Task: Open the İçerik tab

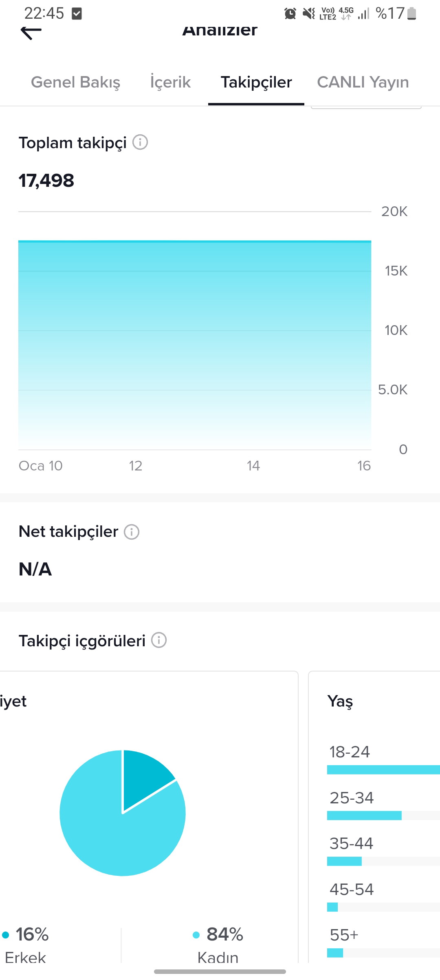Action: coord(170,82)
